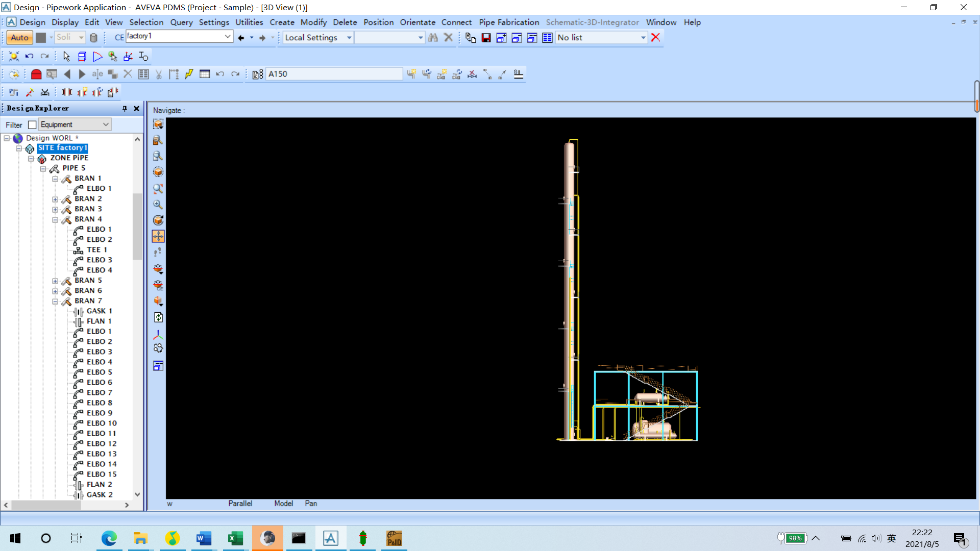The width and height of the screenshot is (980, 551).
Task: Click the refresh view document icon
Action: (x=158, y=317)
